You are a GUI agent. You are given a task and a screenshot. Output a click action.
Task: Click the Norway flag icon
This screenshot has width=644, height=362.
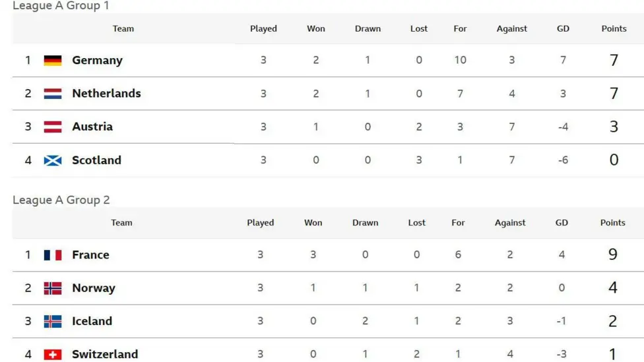pos(53,288)
